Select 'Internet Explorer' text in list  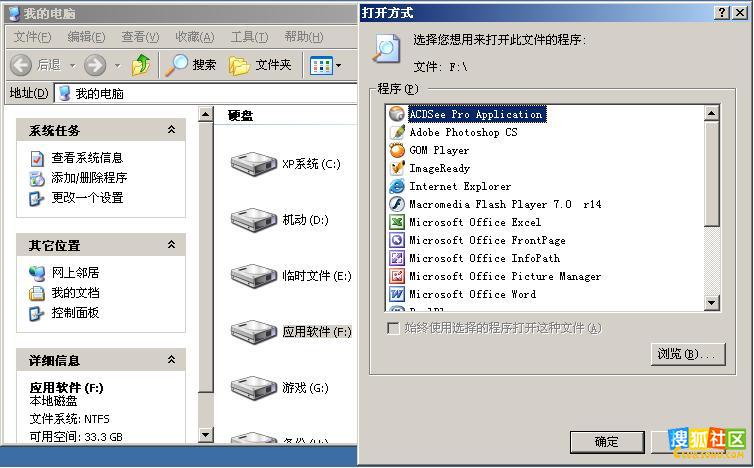pyautogui.click(x=460, y=186)
